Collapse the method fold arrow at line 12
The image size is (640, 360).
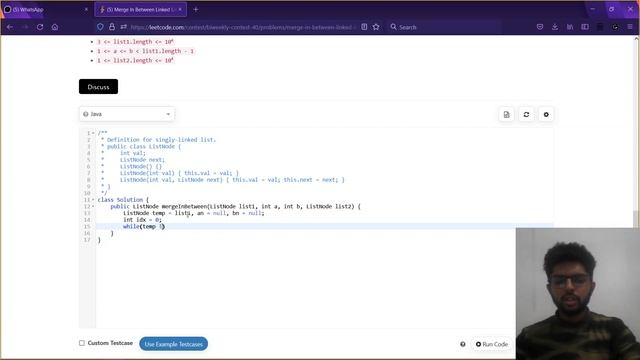point(93,207)
